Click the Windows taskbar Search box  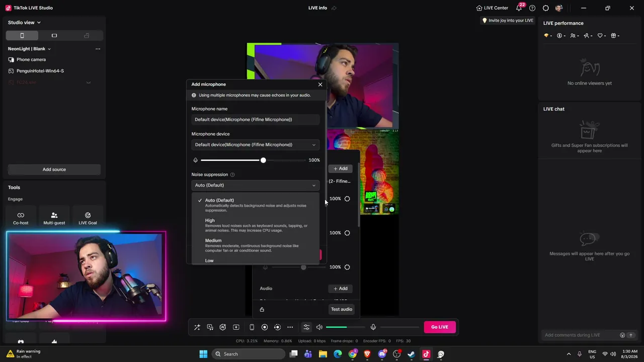pos(249,354)
